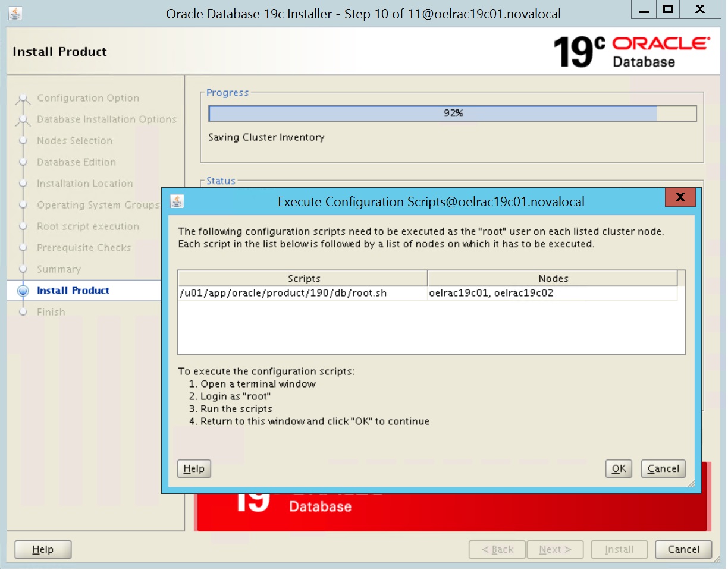This screenshot has width=728, height=570.
Task: Click the Java icon in dialog title bar
Action: point(177,201)
